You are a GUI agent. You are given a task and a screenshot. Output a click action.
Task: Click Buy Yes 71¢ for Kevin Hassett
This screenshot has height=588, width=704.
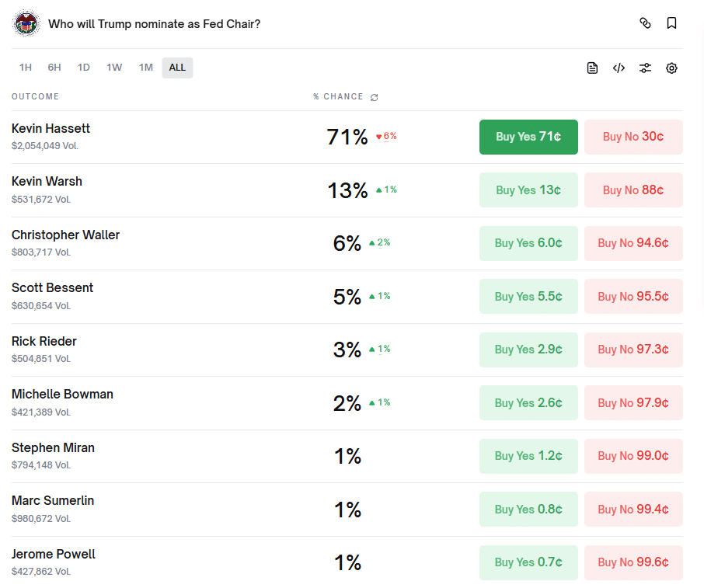pyautogui.click(x=528, y=137)
